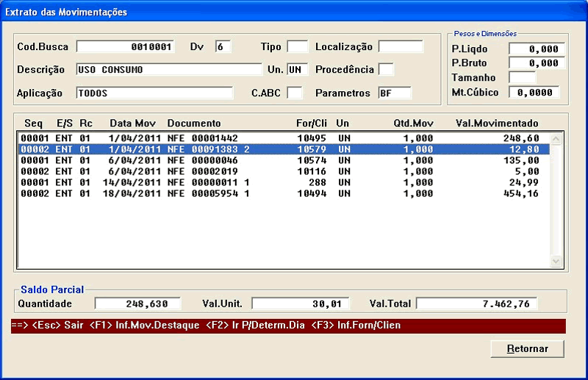
Task: Click the Extrato das Movimentações title bar
Action: [x=294, y=12]
